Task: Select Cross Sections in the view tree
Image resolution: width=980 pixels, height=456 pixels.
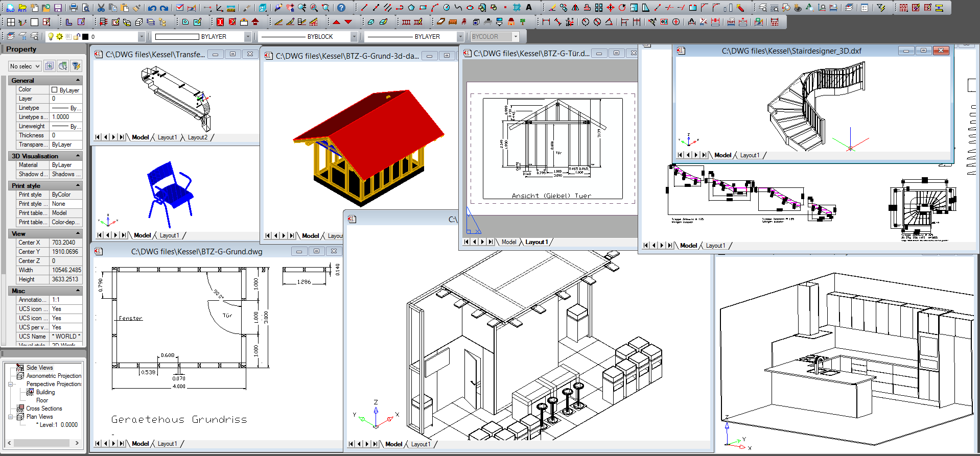Action: click(x=44, y=409)
